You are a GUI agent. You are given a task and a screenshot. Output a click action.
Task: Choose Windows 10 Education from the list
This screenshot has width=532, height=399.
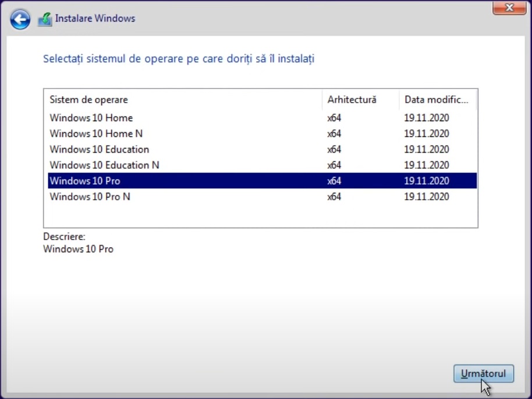click(99, 149)
